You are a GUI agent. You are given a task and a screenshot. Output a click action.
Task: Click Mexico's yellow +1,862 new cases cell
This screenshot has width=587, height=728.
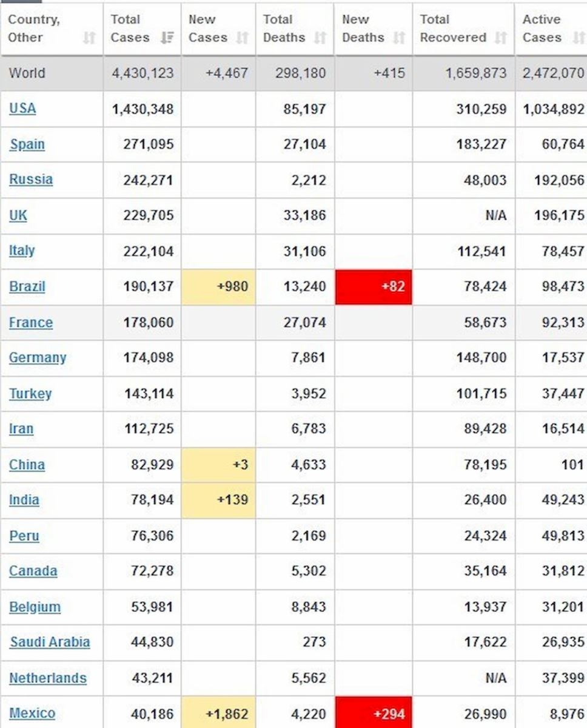click(218, 713)
